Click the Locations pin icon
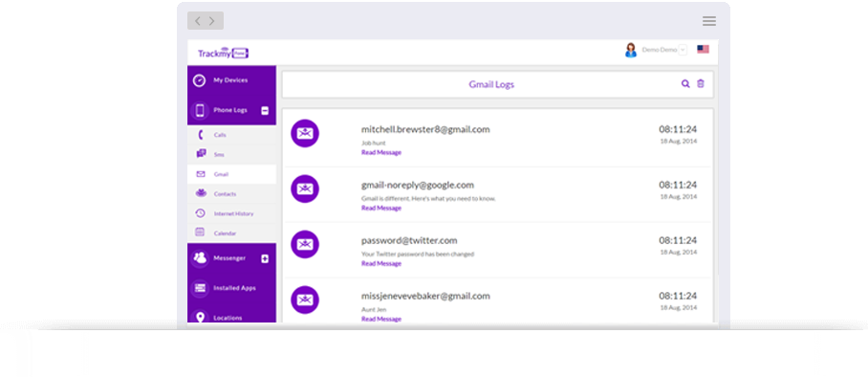The image size is (868, 378). coord(200,318)
